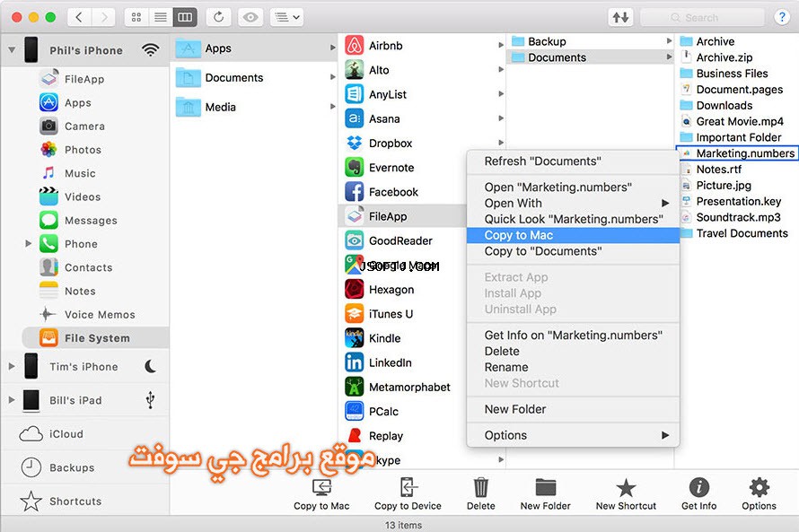Viewport: 799px width, 532px height.
Task: Select Music in the sidebar
Action: pos(80,173)
